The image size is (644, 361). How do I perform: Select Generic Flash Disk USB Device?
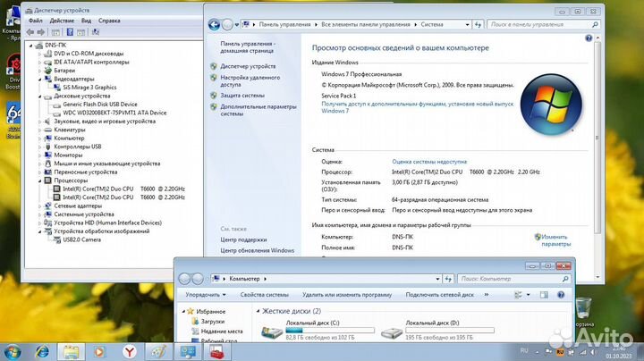coord(100,105)
